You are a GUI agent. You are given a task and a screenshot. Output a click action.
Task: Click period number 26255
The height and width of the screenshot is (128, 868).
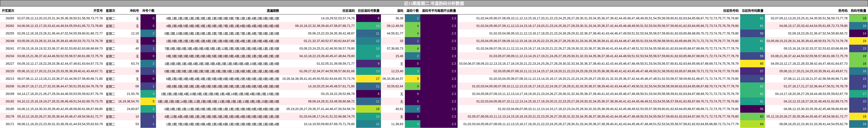click(10, 33)
